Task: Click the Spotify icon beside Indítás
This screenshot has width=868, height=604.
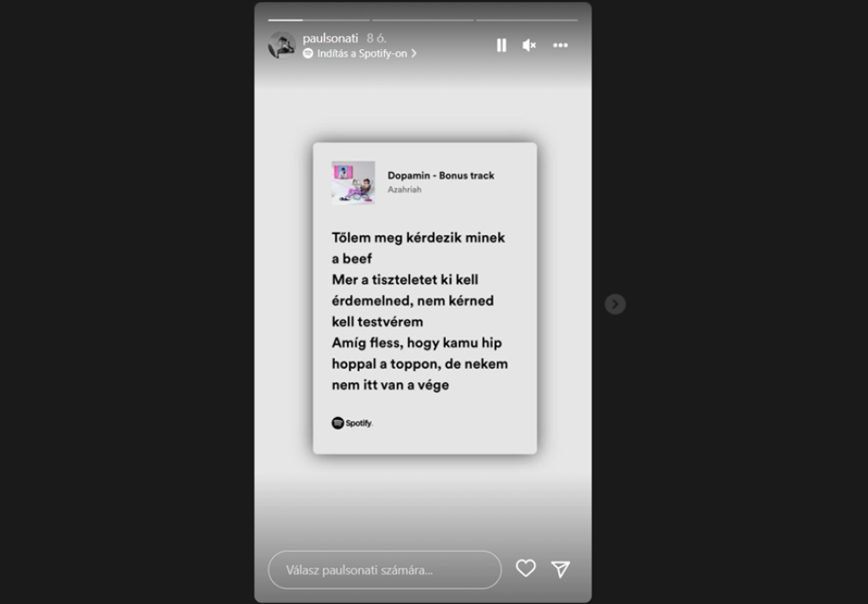Action: (x=308, y=54)
